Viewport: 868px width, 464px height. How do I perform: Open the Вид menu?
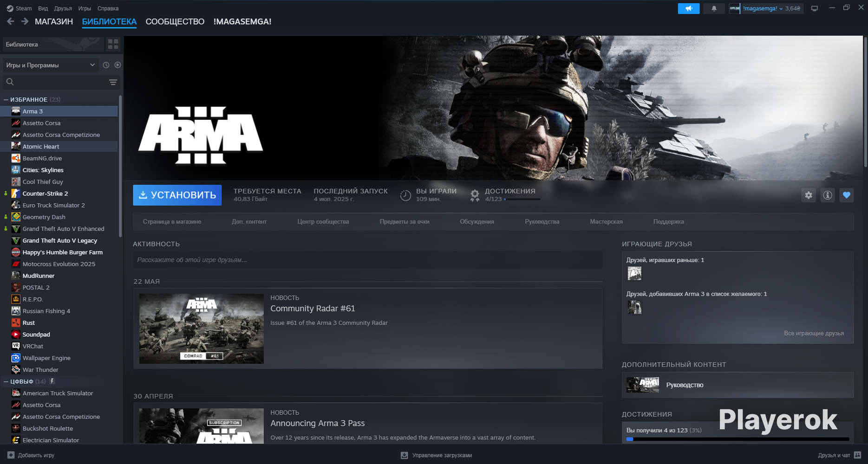(43, 8)
